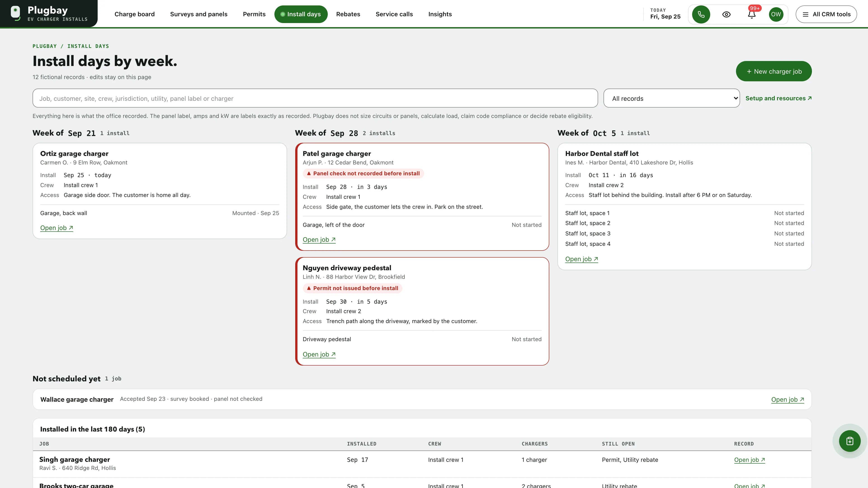Open notifications bell with 99+ badge
Viewport: 868px width, 488px height.
pyautogui.click(x=752, y=14)
